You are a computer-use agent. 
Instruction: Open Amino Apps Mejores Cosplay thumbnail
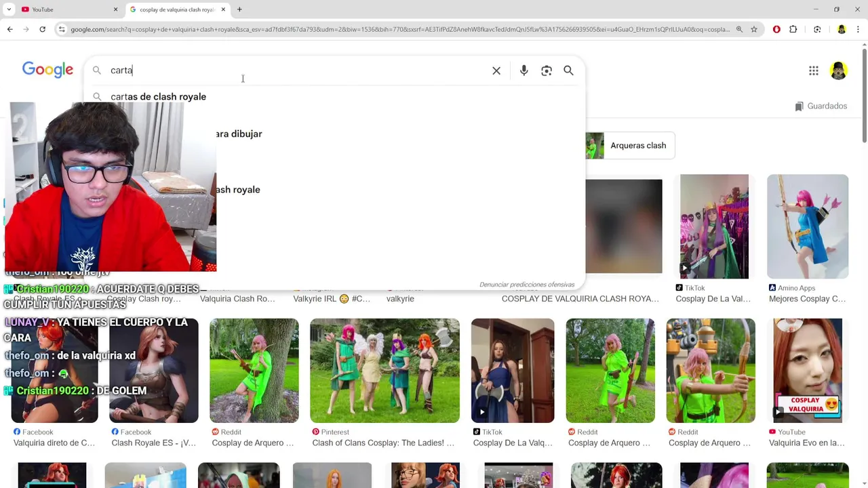pyautogui.click(x=808, y=226)
